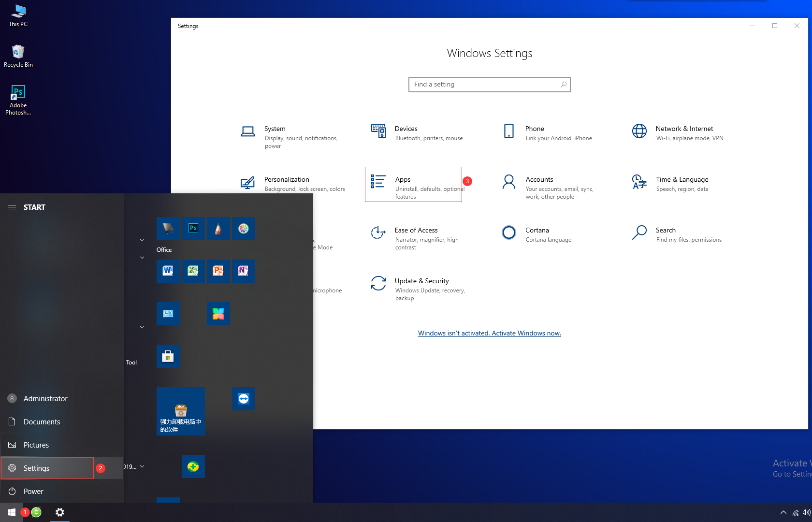Focus the Find a setting search box
Viewport: 812px width, 522px height.
point(489,85)
